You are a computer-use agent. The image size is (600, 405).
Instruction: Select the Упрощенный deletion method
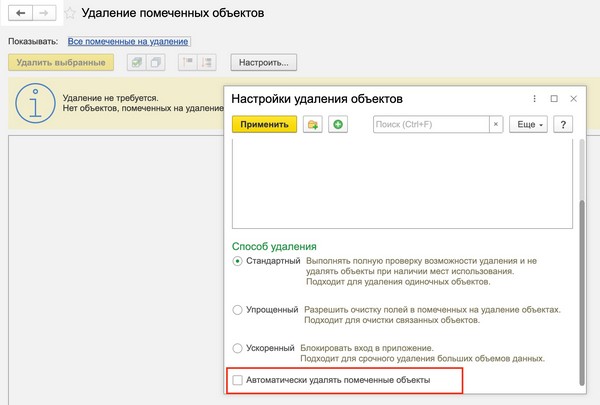coord(237,310)
